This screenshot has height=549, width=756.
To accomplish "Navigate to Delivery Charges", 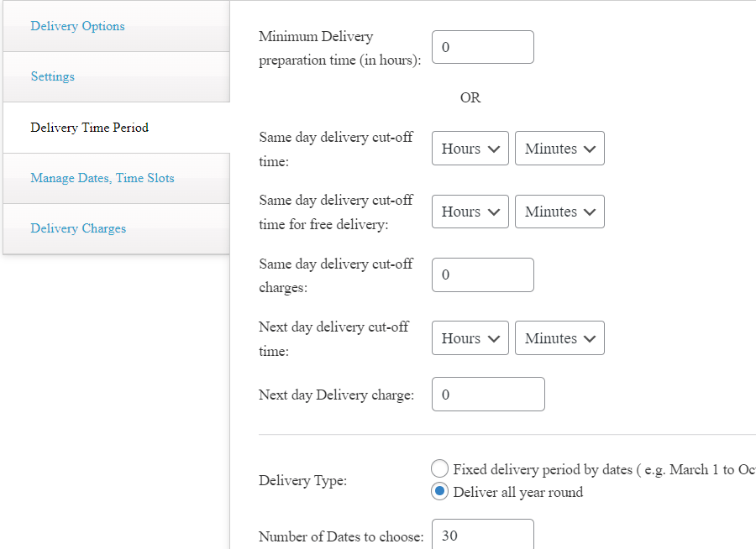I will point(77,228).
